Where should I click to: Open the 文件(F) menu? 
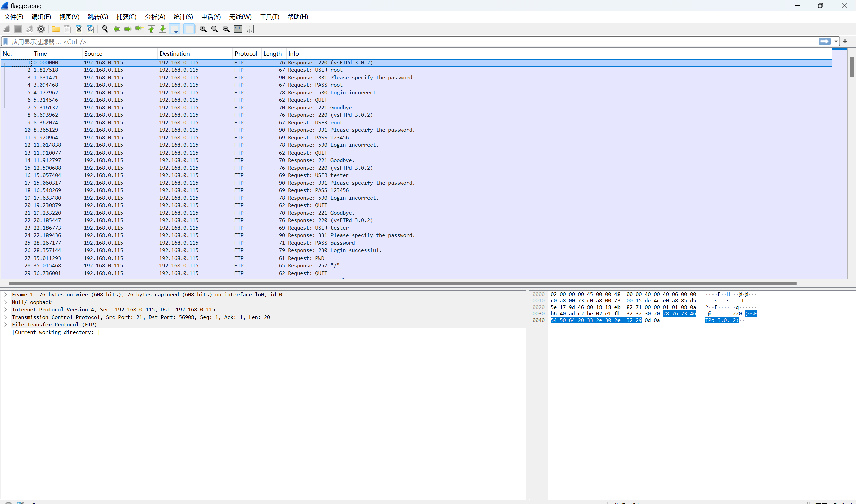pyautogui.click(x=14, y=17)
